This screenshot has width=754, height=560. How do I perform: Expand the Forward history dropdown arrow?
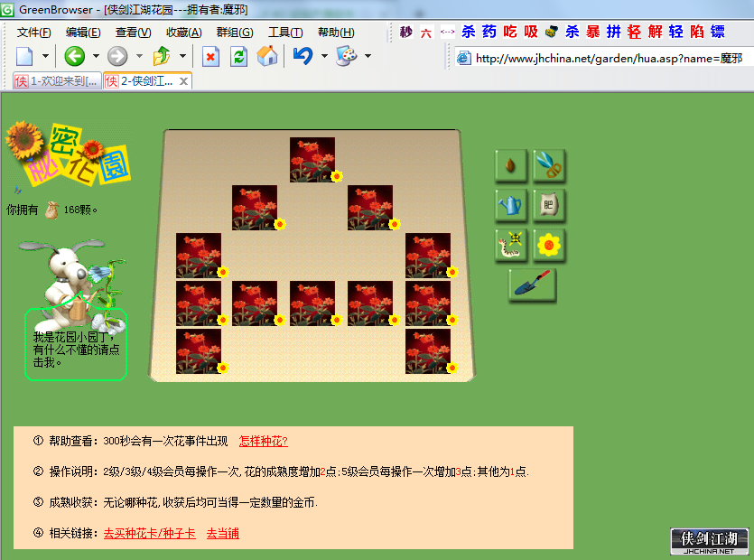139,56
